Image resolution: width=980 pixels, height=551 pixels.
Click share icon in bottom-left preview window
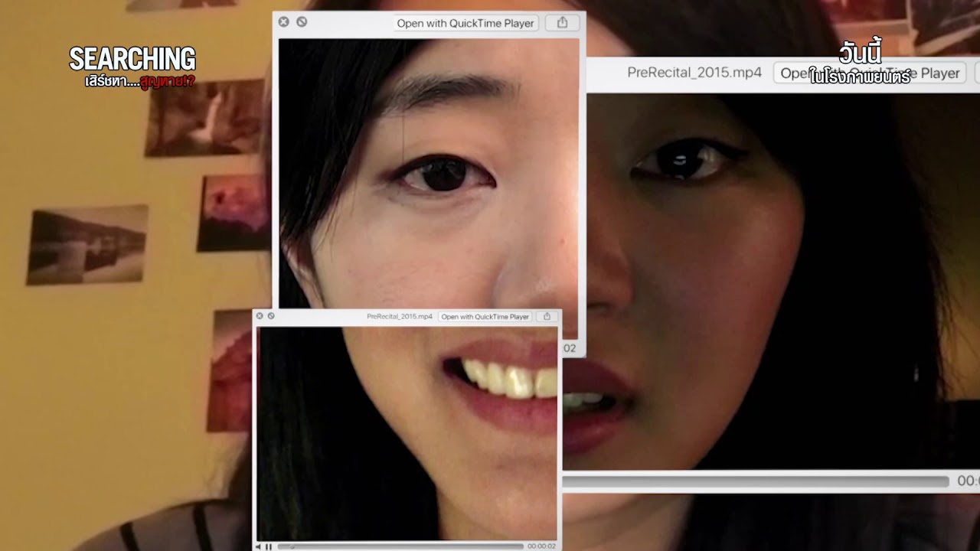(x=547, y=316)
